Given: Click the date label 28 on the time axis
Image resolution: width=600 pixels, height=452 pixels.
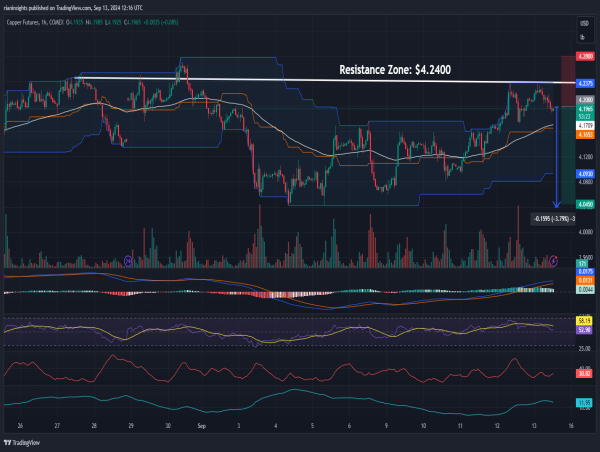Looking at the screenshot, I should [x=94, y=426].
